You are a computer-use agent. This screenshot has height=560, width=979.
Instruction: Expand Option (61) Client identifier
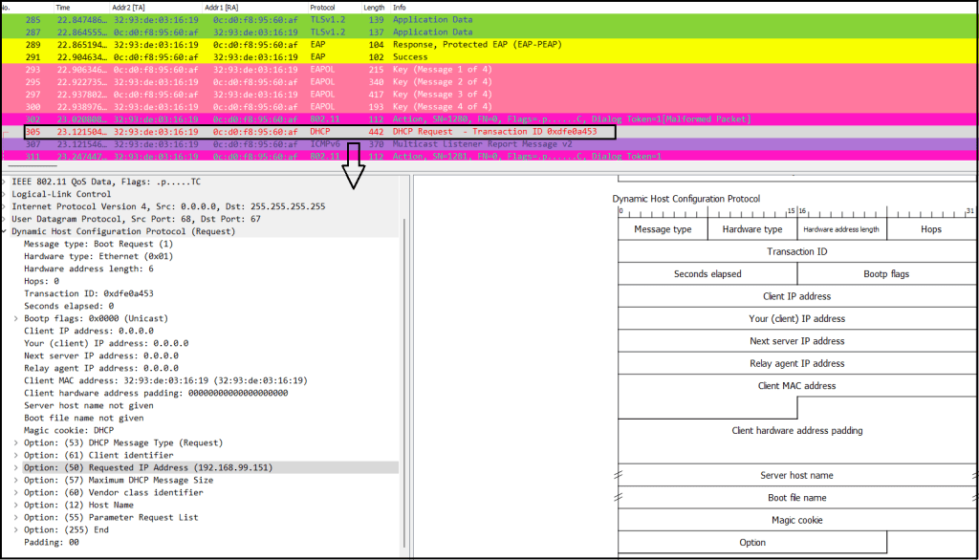pos(16,455)
